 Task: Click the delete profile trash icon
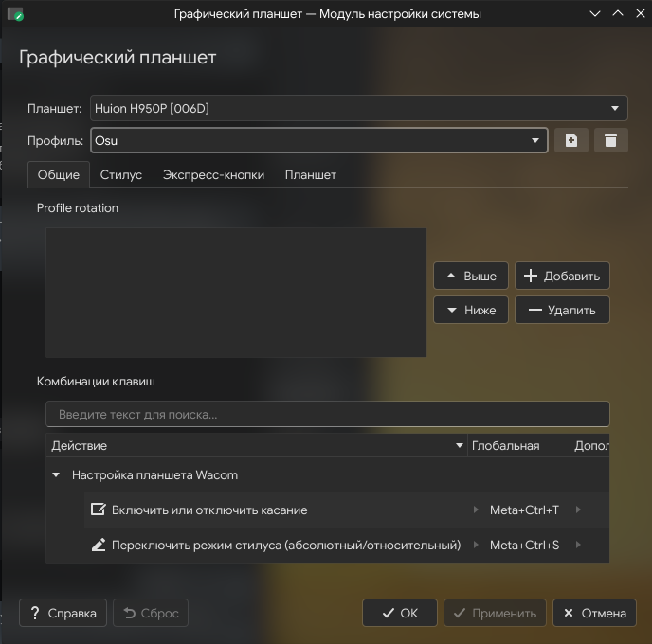[x=610, y=140]
